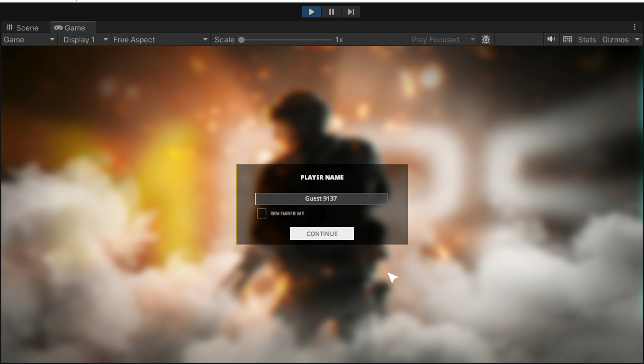Pause the running game
Image resolution: width=644 pixels, height=364 pixels.
pyautogui.click(x=331, y=12)
